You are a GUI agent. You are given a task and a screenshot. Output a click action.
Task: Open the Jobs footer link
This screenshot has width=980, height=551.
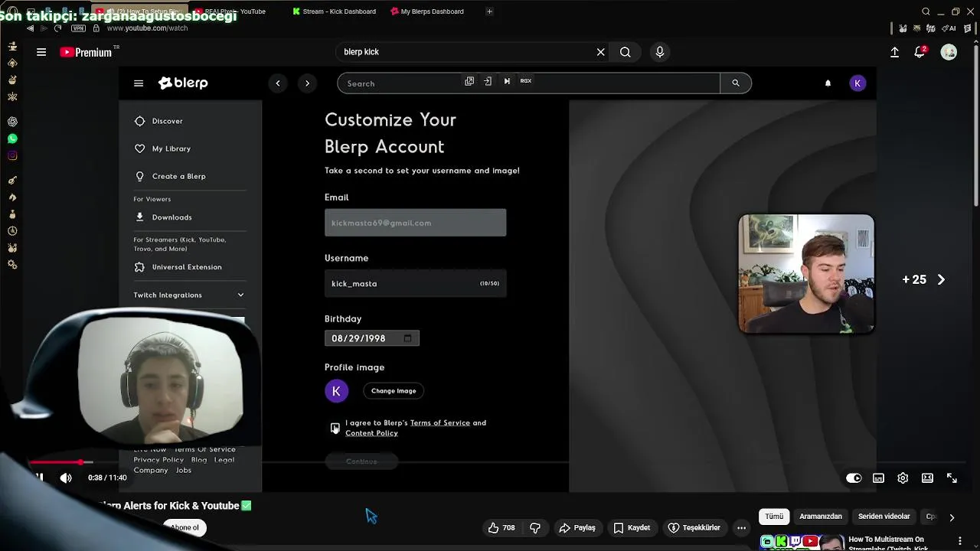[184, 470]
